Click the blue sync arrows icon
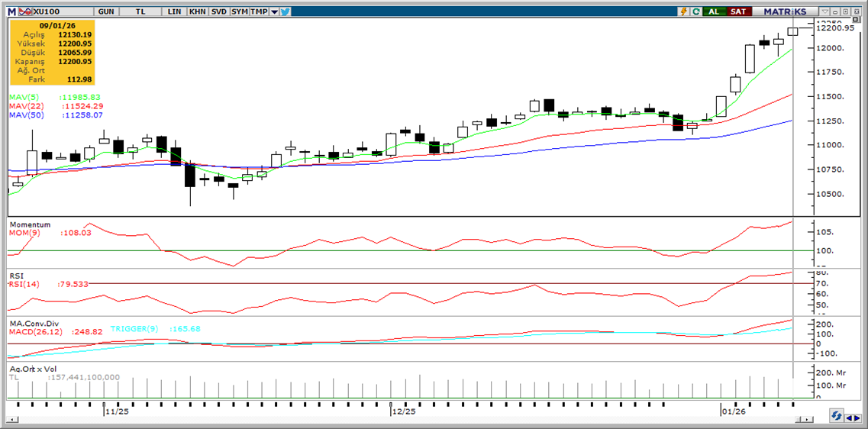 [x=837, y=416]
